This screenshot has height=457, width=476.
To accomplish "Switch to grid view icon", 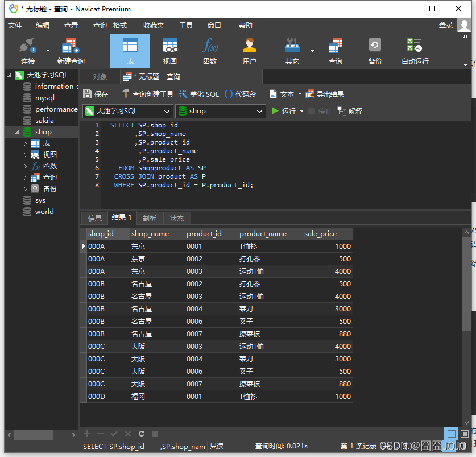I will coord(451,434).
